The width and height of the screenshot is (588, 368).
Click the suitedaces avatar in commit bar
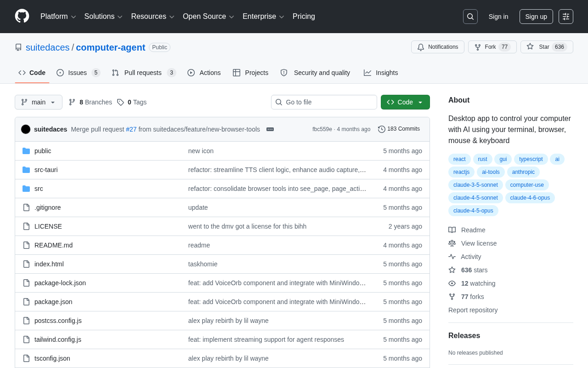coord(26,129)
